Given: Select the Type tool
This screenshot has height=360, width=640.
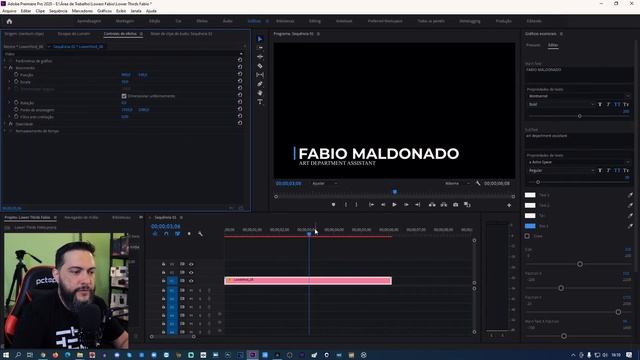Looking at the screenshot, I should [260, 102].
